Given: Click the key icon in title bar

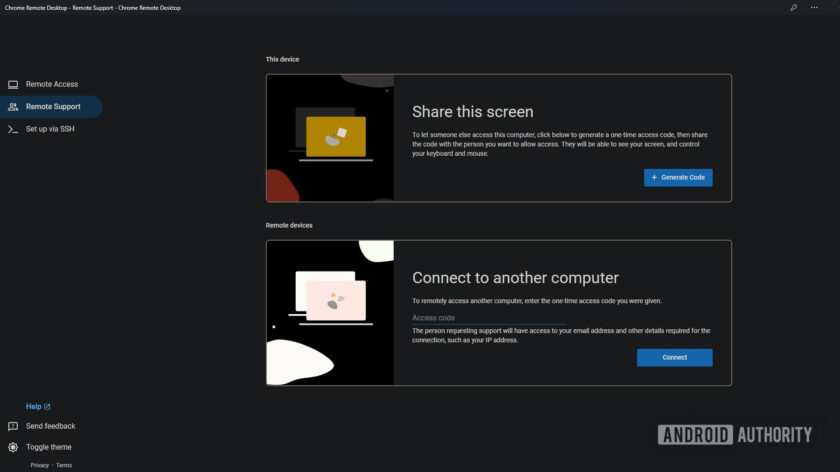Looking at the screenshot, I should tap(793, 8).
